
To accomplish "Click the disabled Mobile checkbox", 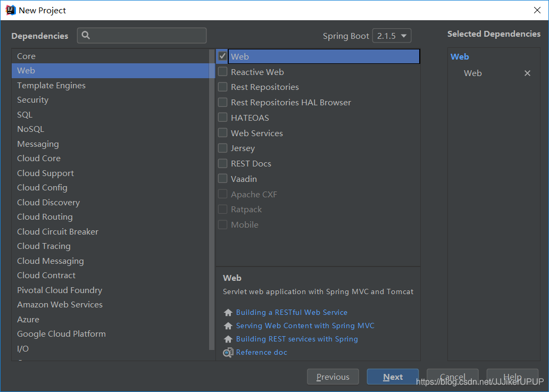I will tap(223, 224).
